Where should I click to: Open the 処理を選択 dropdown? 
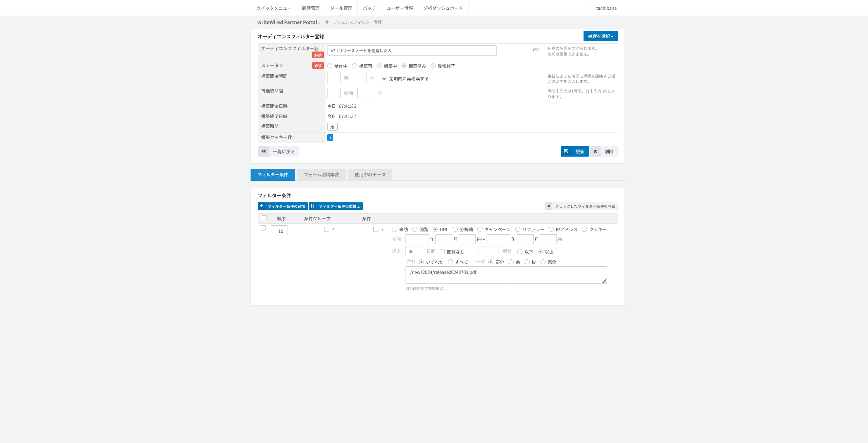600,36
